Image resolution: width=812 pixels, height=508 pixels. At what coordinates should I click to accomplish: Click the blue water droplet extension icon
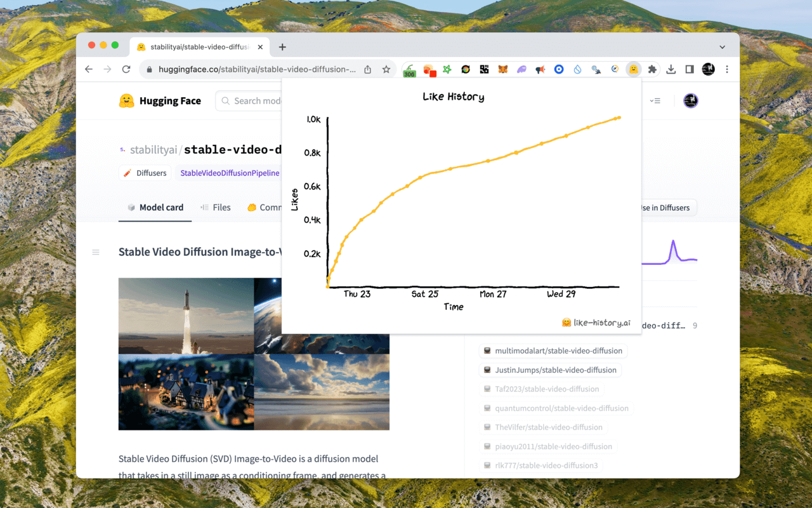coord(577,69)
